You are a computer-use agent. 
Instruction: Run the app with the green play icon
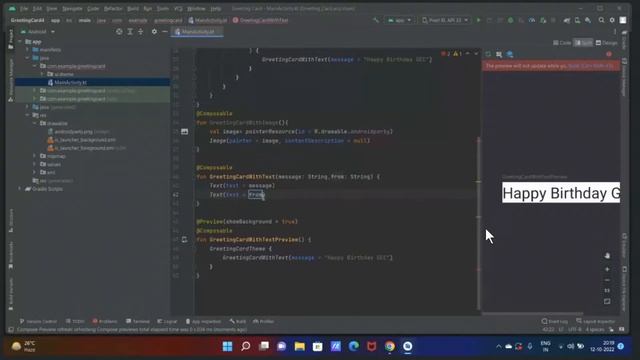pyautogui.click(x=478, y=20)
